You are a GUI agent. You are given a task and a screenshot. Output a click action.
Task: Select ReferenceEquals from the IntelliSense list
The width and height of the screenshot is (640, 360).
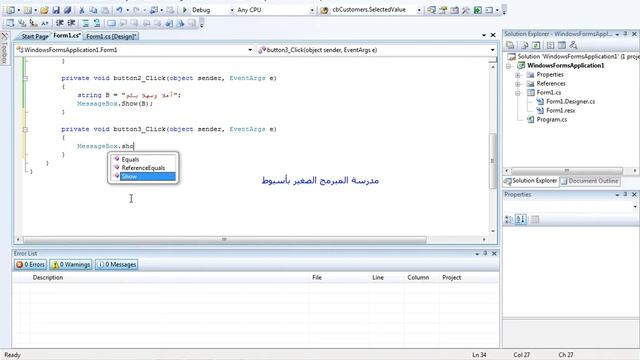[x=144, y=168]
